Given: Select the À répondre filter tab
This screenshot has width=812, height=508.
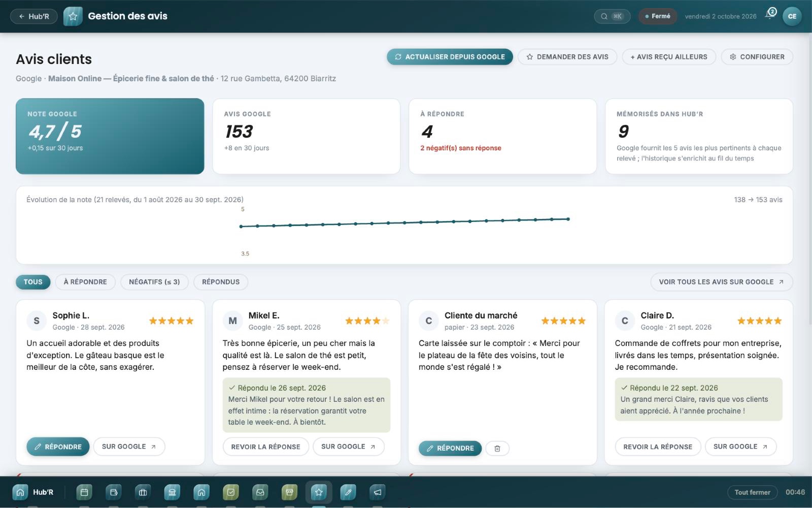Looking at the screenshot, I should pos(85,282).
